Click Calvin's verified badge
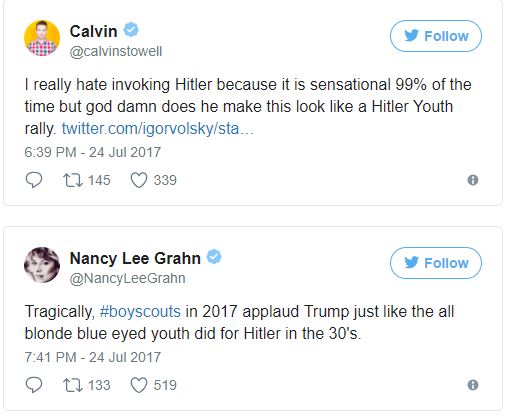This screenshot has height=416, width=510. click(131, 30)
